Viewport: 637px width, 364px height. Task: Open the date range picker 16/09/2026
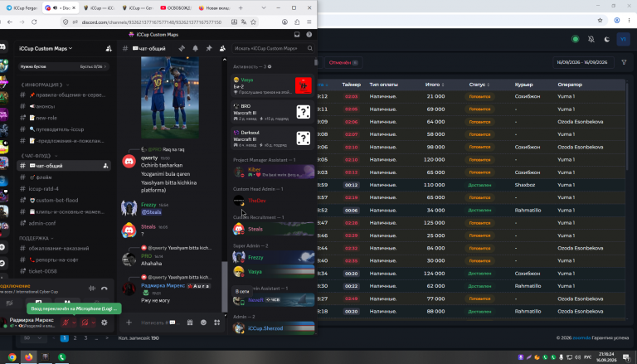coord(582,62)
